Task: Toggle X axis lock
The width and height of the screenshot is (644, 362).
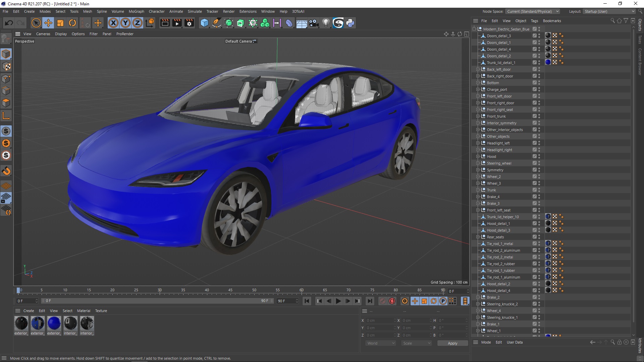Action: (x=113, y=23)
